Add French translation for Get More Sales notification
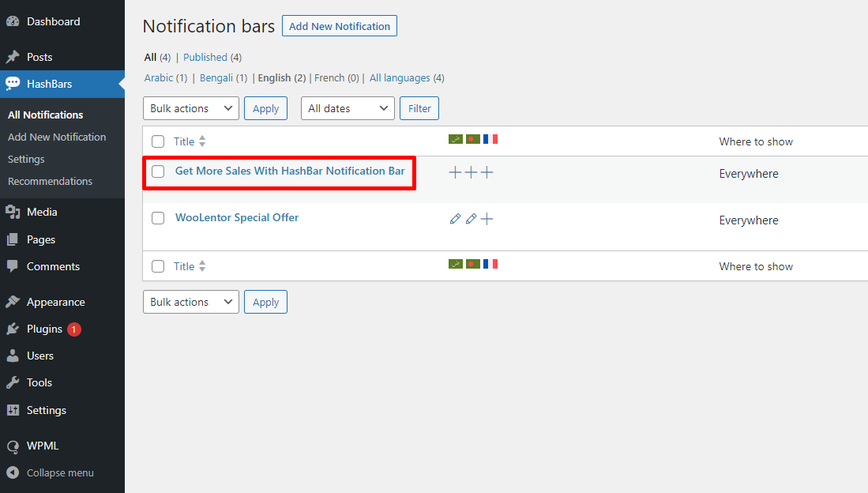The width and height of the screenshot is (868, 493). point(487,172)
